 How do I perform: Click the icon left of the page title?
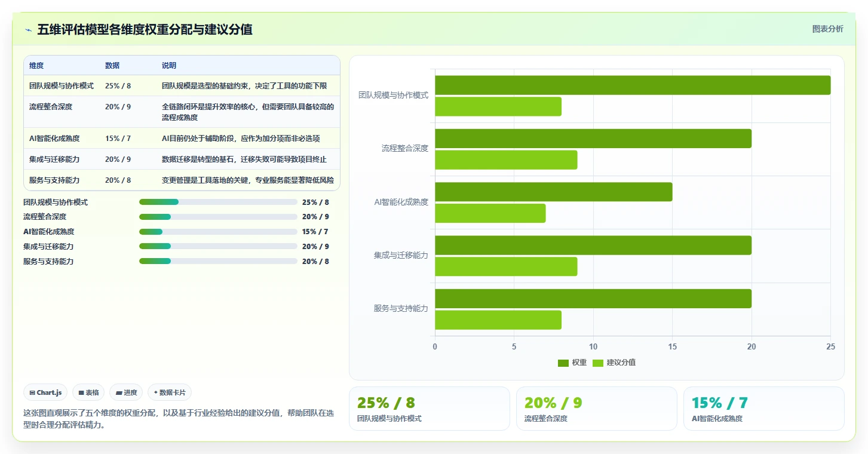click(x=28, y=30)
